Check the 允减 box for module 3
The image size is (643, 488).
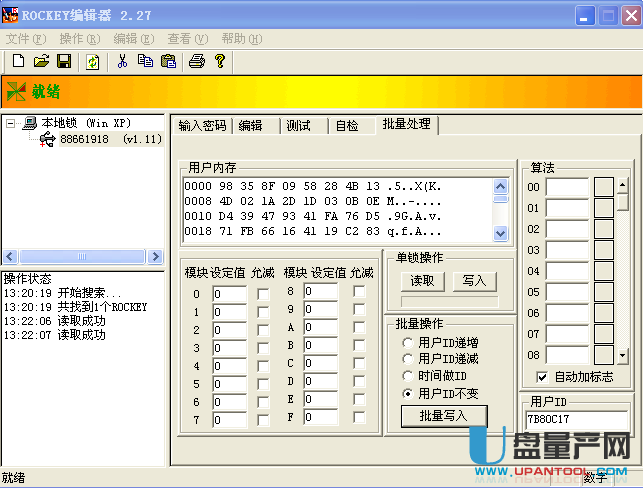[263, 348]
